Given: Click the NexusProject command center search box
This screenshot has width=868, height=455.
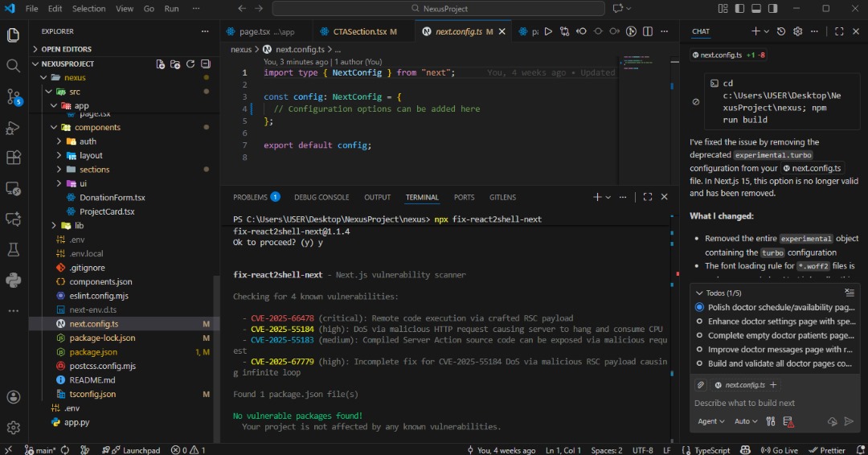Looking at the screenshot, I should (x=439, y=8).
